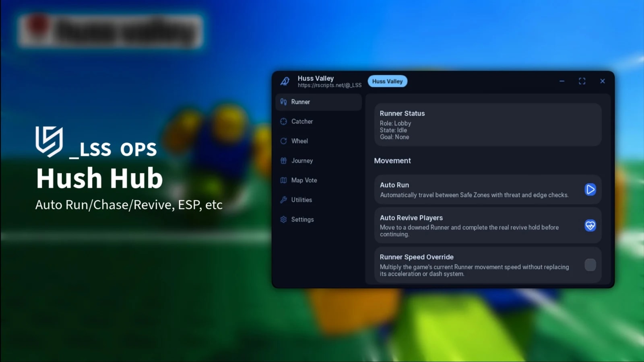Toggle Auto Run on or off

click(590, 189)
